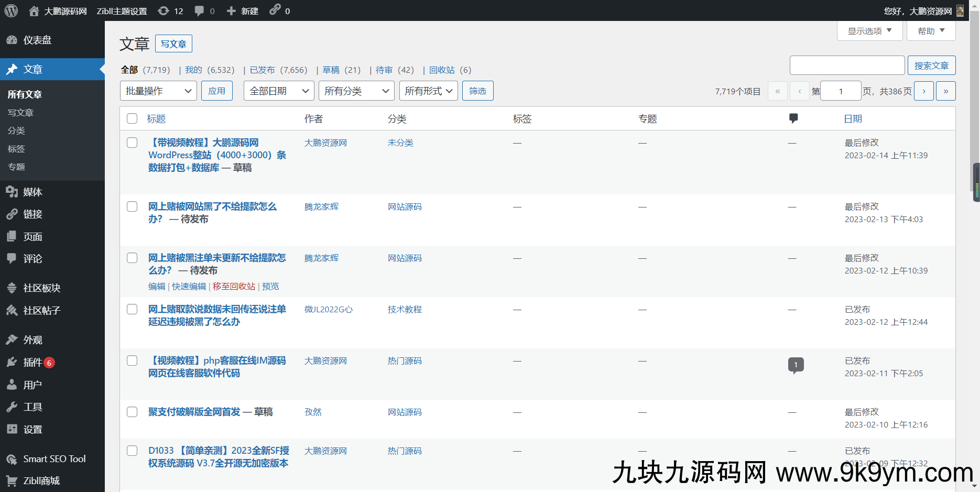Viewport: 980px width, 492px height.
Task: Expand the 显示选项 screen options panel
Action: pos(869,31)
